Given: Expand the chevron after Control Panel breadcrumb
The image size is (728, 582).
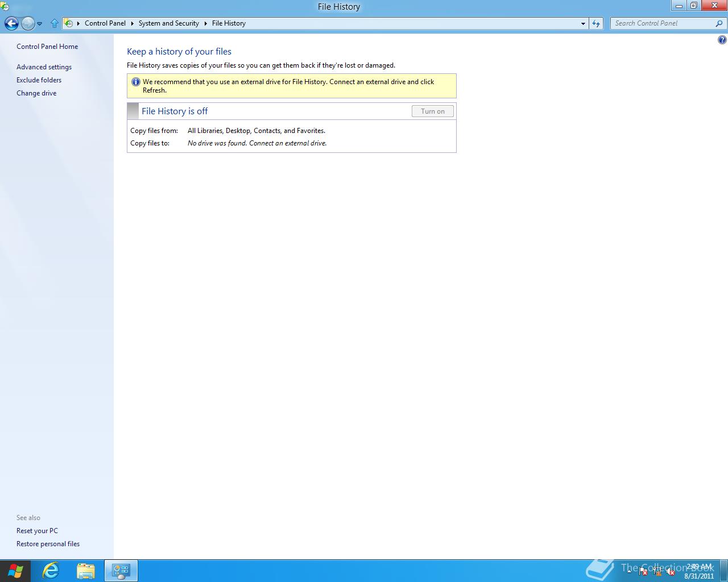Looking at the screenshot, I should (133, 23).
